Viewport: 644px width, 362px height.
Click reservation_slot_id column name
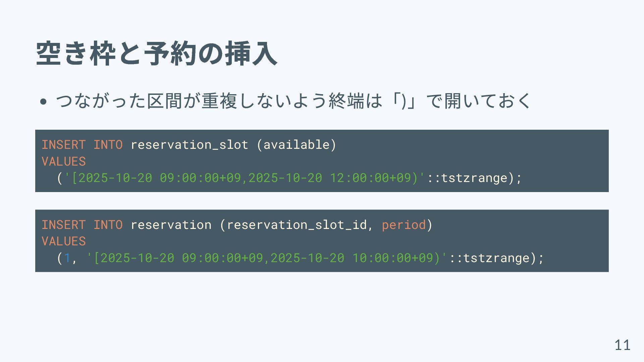point(297,225)
